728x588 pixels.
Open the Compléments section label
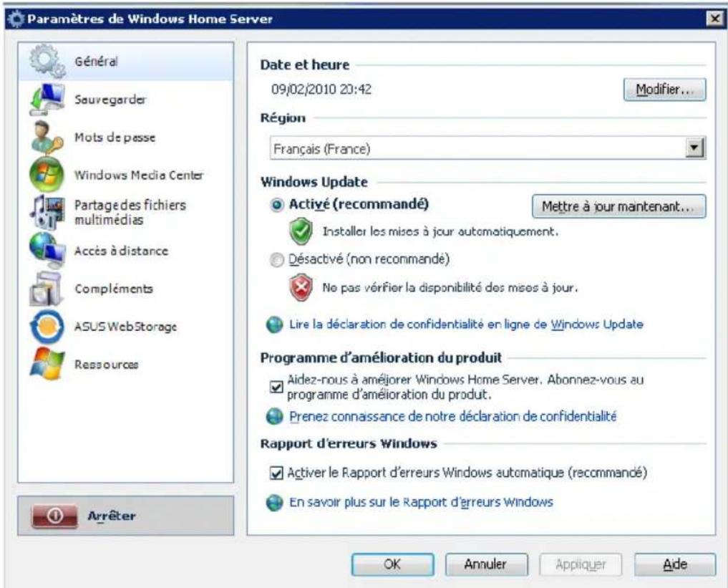point(114,289)
